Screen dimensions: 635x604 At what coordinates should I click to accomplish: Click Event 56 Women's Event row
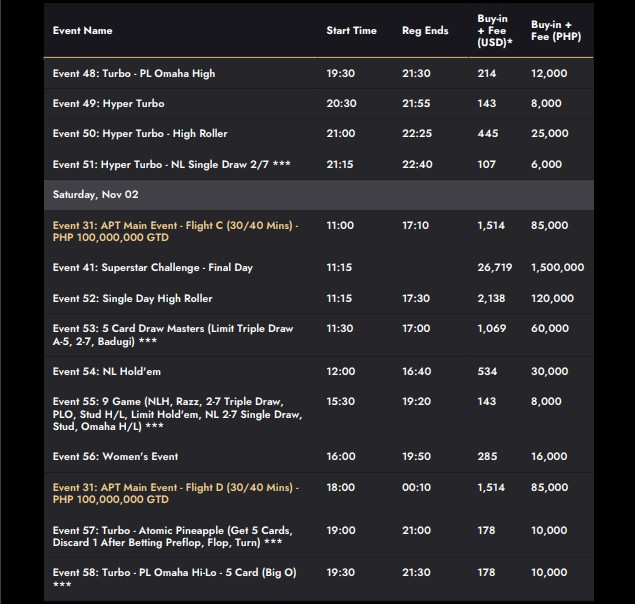pos(116,456)
